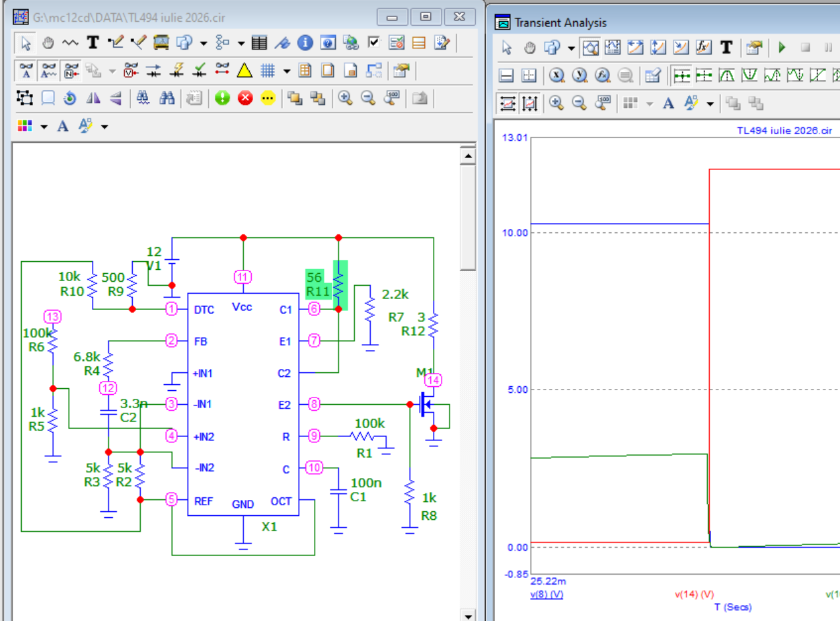The width and height of the screenshot is (840, 621).
Task: Select the Wire mode zigzag tool
Action: (x=70, y=43)
